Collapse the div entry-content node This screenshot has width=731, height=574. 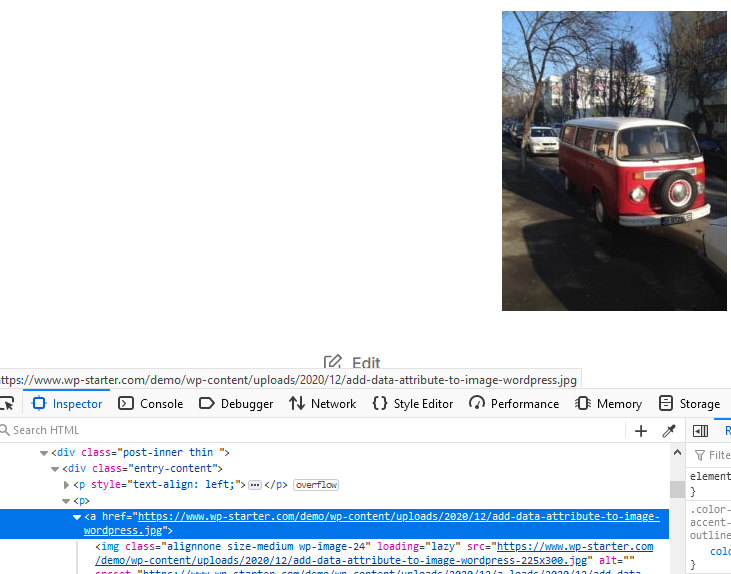(55, 469)
